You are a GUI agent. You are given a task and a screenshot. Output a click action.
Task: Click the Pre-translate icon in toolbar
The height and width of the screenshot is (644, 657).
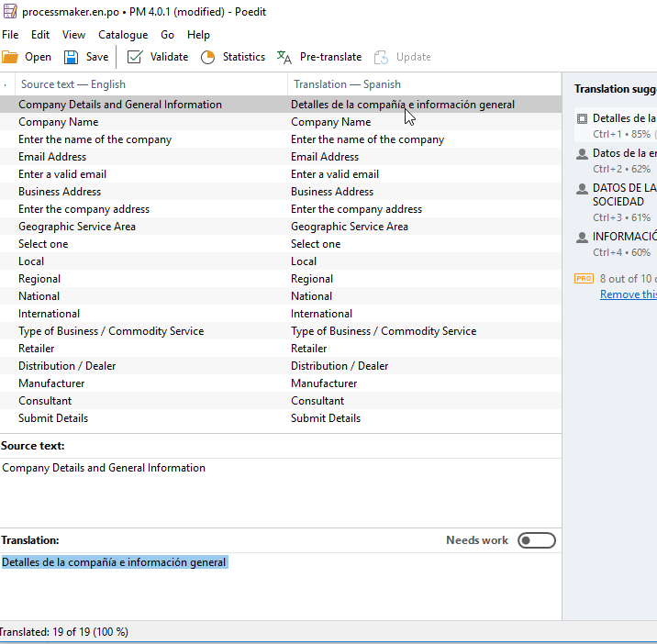pyautogui.click(x=284, y=57)
